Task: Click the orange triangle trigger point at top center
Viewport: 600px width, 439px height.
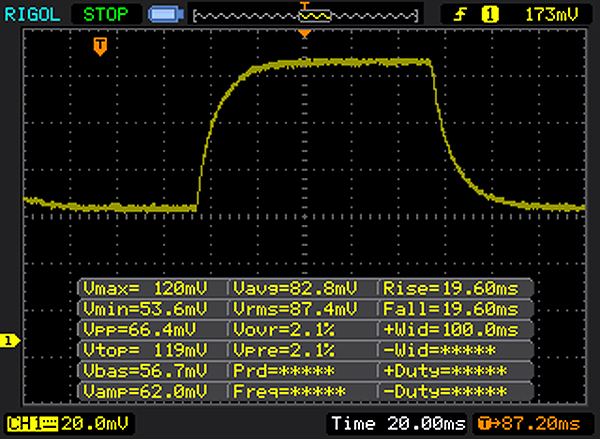Action: (305, 34)
